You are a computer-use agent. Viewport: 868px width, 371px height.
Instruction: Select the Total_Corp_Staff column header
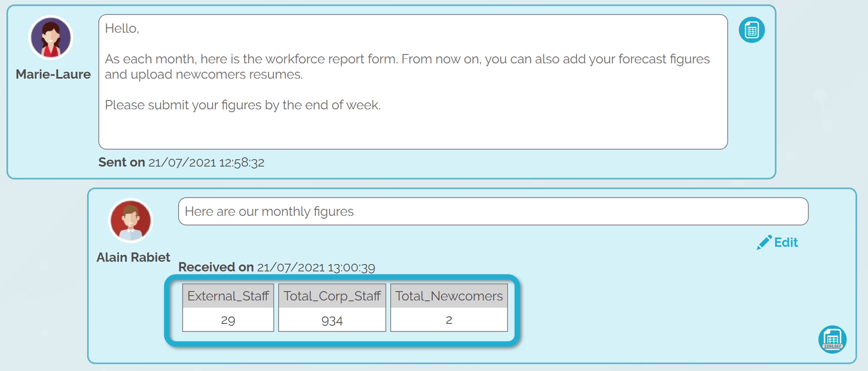(x=332, y=296)
